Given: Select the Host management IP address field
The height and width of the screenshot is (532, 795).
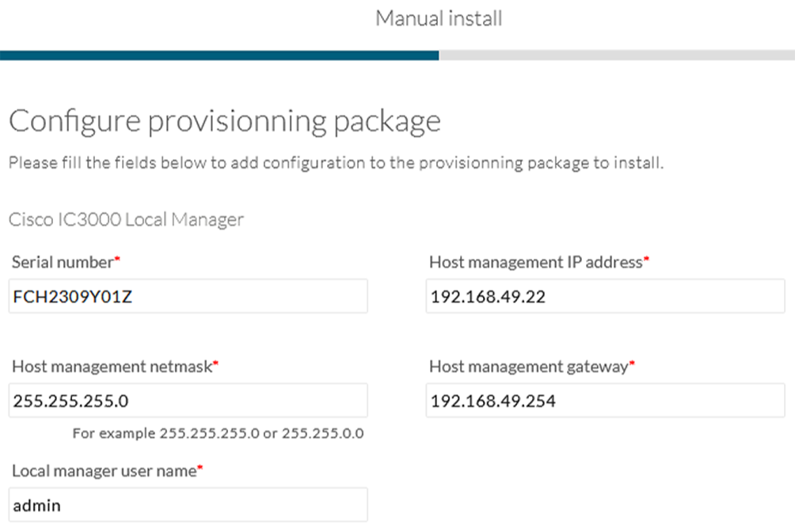Looking at the screenshot, I should pos(605,296).
